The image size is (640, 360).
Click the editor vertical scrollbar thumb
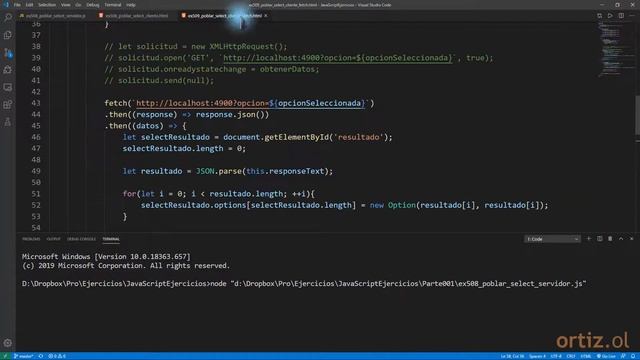(x=637, y=116)
